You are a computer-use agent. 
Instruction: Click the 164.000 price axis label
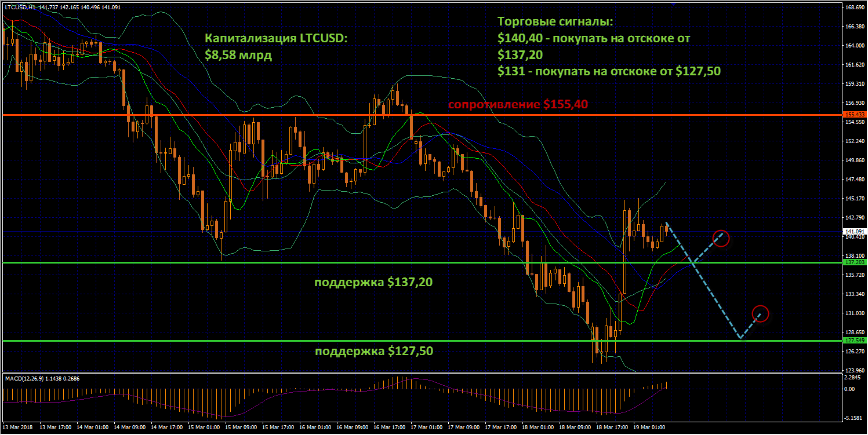point(856,46)
